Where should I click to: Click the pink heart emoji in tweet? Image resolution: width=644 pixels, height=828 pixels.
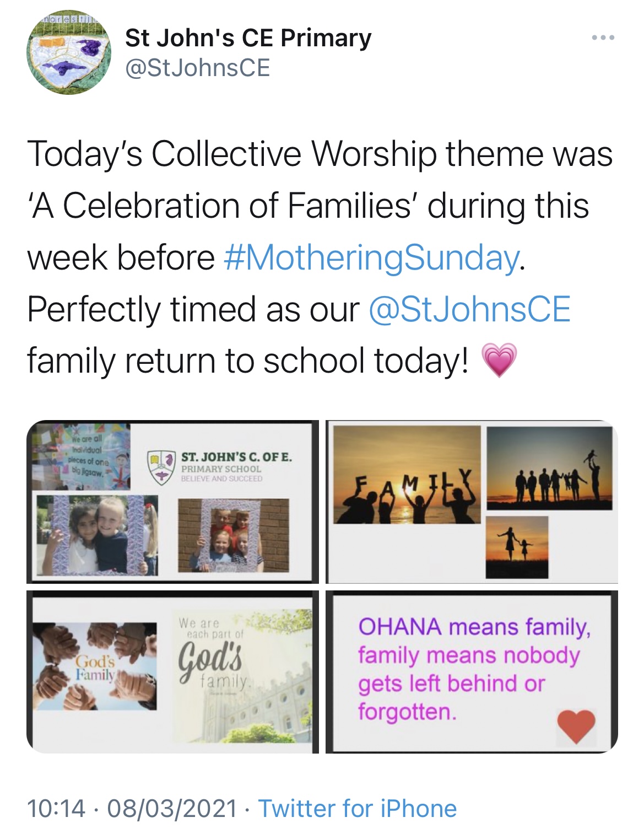click(x=499, y=360)
